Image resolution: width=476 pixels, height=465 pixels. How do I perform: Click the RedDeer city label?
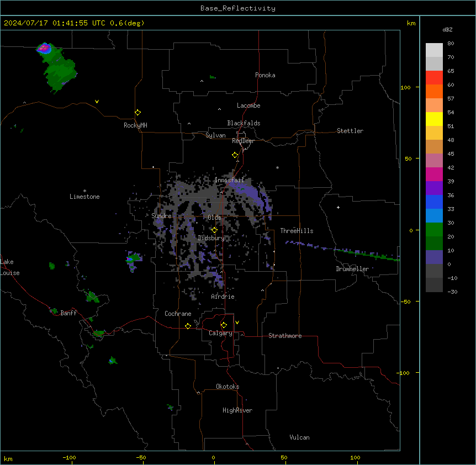click(x=243, y=141)
